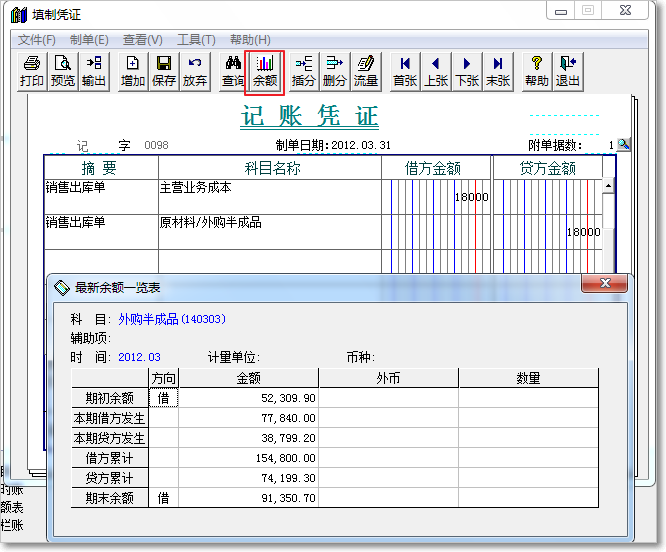Add a new voucher with 增加
Viewport: 666px width, 552px height.
(133, 71)
